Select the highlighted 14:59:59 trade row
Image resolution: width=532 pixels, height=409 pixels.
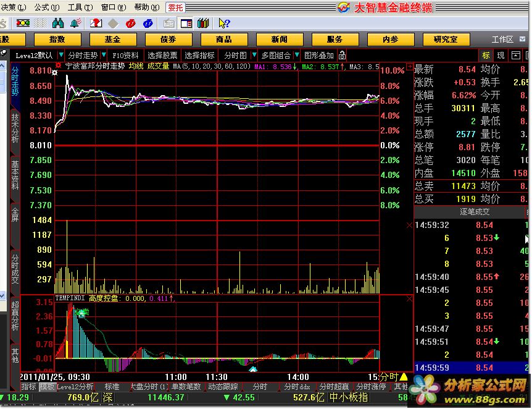(472, 368)
